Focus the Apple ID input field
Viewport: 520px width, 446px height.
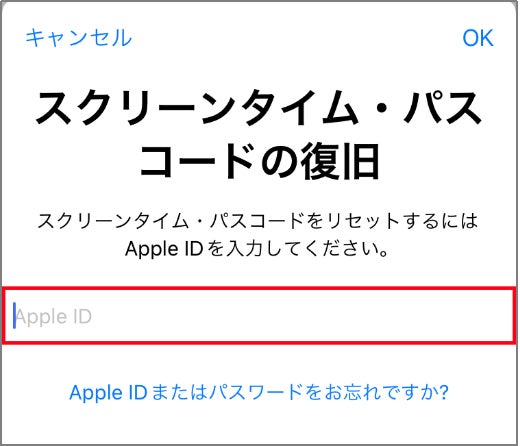tap(259, 316)
